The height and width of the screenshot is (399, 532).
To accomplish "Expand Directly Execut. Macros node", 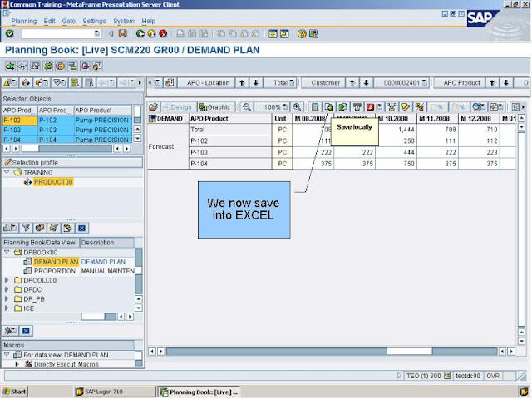I will tap(17, 364).
